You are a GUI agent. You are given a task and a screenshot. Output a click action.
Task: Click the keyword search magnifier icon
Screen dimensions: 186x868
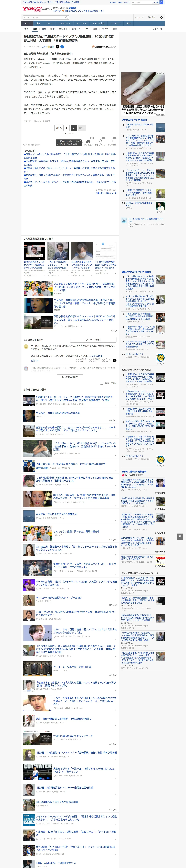tap(66, 18)
